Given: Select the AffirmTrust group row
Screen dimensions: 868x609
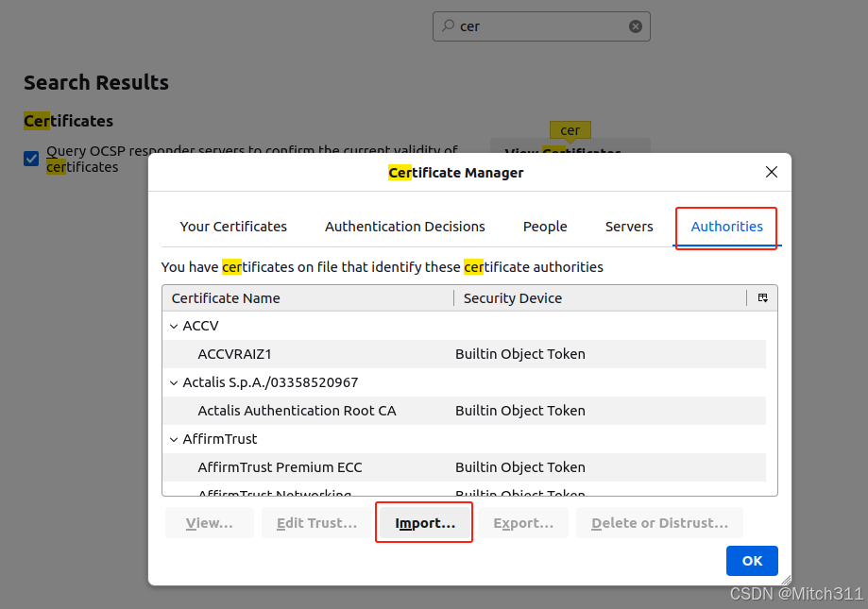Looking at the screenshot, I should 464,439.
